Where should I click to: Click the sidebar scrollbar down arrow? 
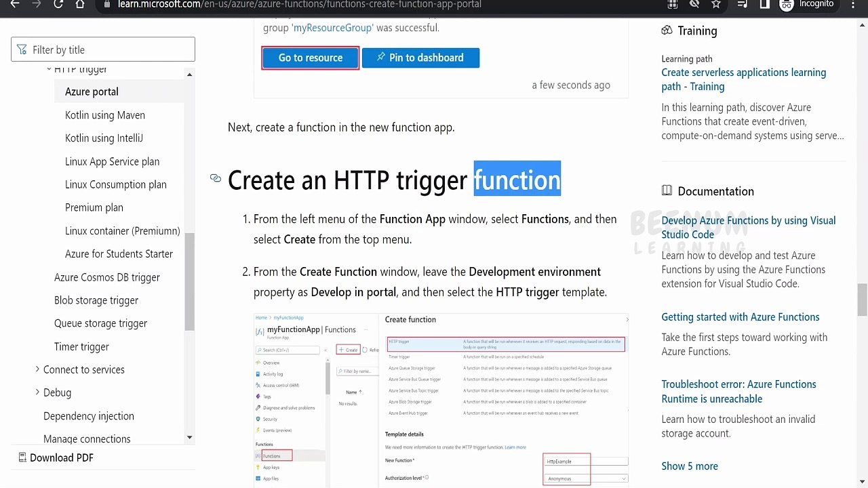click(189, 438)
